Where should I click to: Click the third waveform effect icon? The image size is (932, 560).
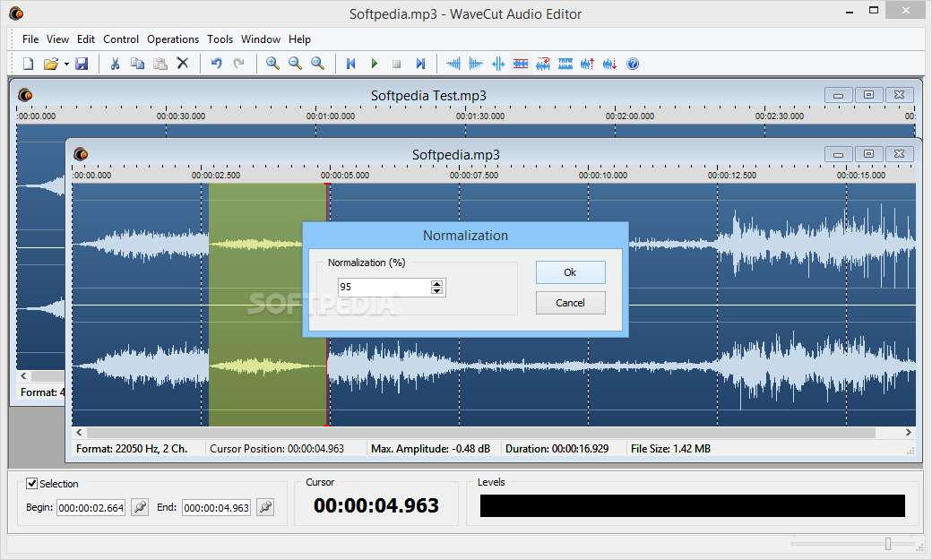[498, 64]
